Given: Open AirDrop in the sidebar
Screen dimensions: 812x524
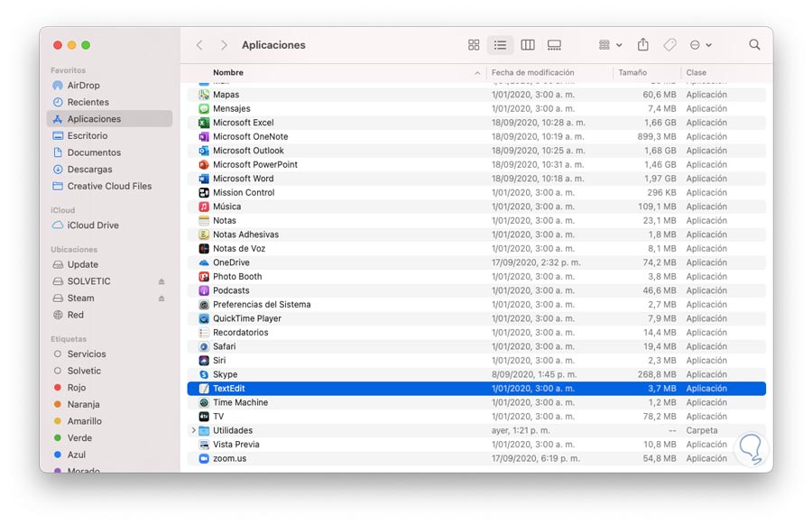Looking at the screenshot, I should pos(110,86).
